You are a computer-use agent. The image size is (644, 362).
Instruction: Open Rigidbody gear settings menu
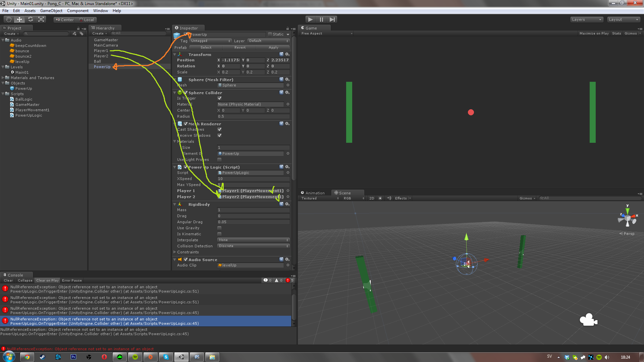tap(287, 204)
